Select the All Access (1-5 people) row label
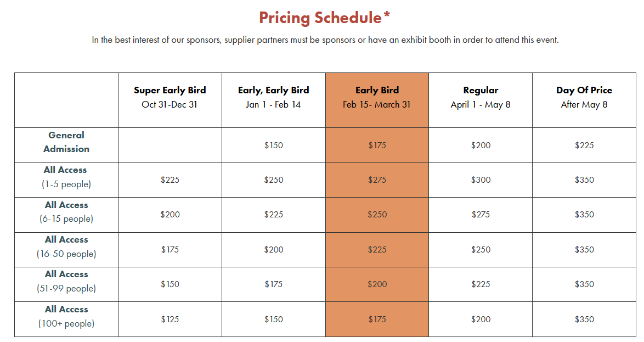644x342 pixels. pos(66,177)
